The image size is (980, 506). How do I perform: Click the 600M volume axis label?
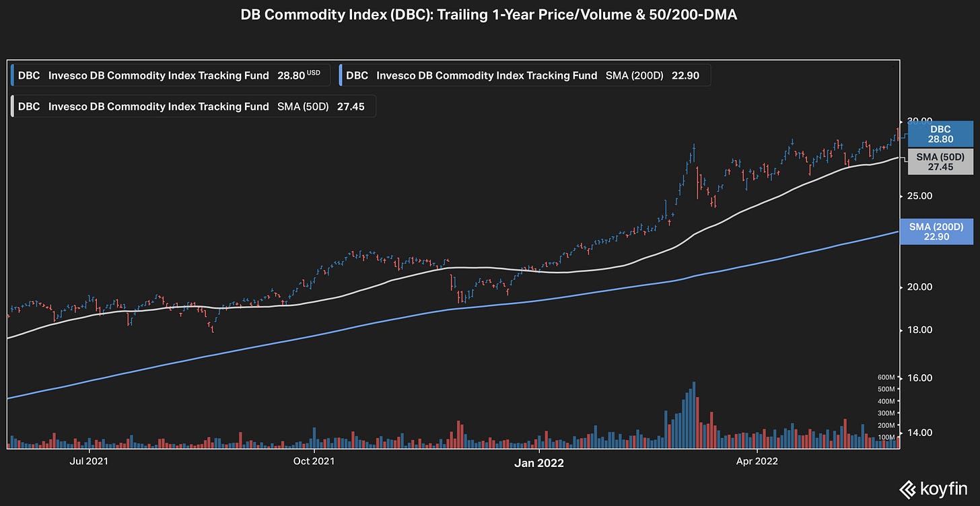pos(886,377)
